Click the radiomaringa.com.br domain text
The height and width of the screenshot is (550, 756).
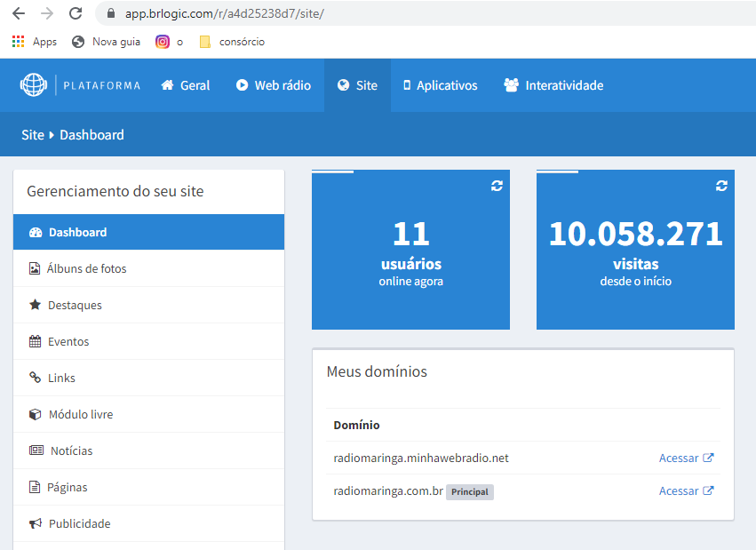(388, 490)
